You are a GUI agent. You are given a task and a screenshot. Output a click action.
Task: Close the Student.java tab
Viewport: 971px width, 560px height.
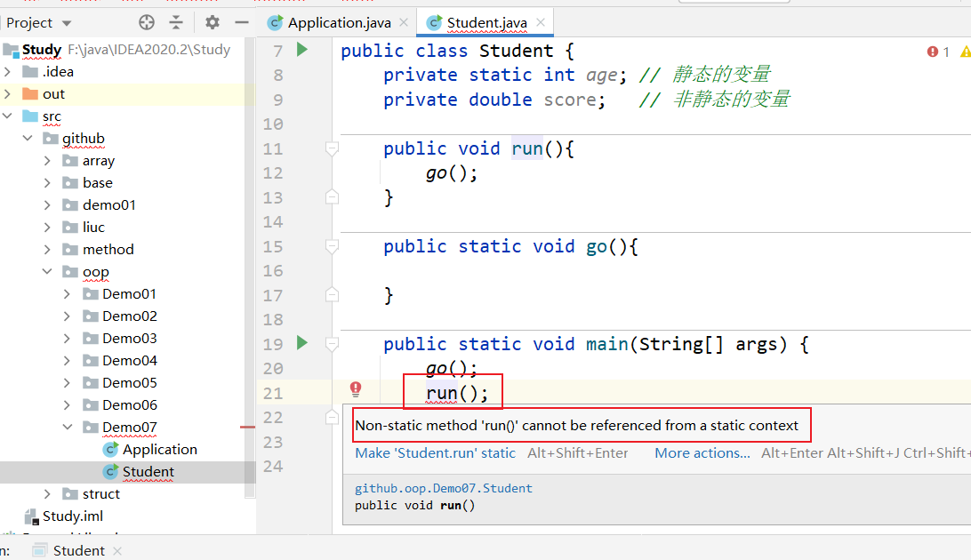click(540, 22)
